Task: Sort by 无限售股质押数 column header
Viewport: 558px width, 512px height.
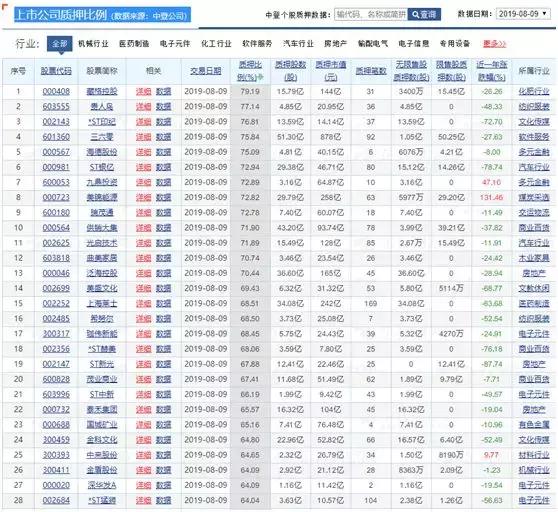Action: (x=411, y=71)
